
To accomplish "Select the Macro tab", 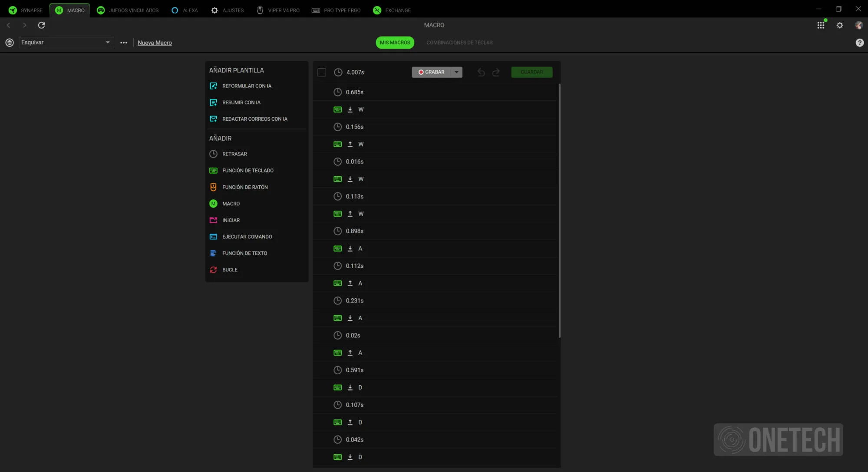I will pos(70,10).
